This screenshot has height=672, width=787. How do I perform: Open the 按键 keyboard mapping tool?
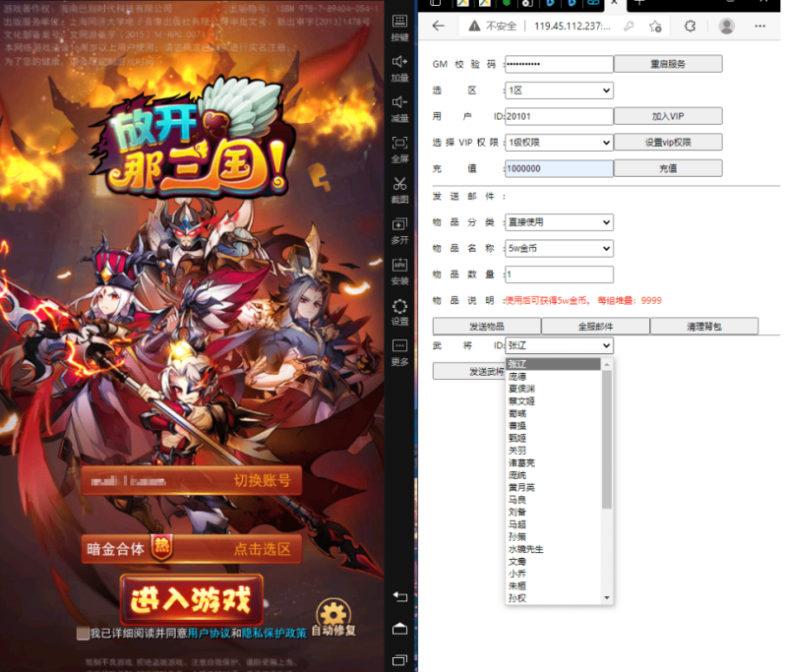click(399, 28)
